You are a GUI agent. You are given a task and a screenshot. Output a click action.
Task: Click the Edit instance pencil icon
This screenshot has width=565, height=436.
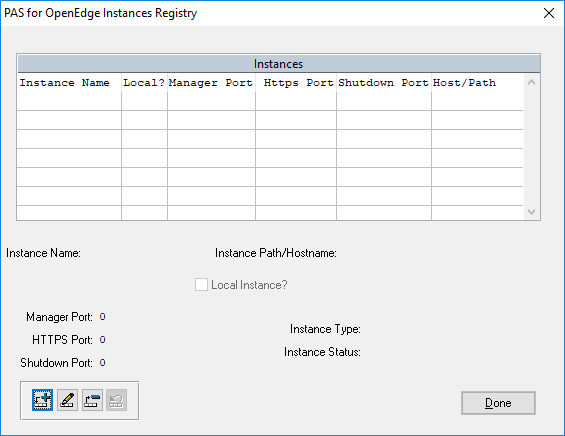click(x=67, y=400)
